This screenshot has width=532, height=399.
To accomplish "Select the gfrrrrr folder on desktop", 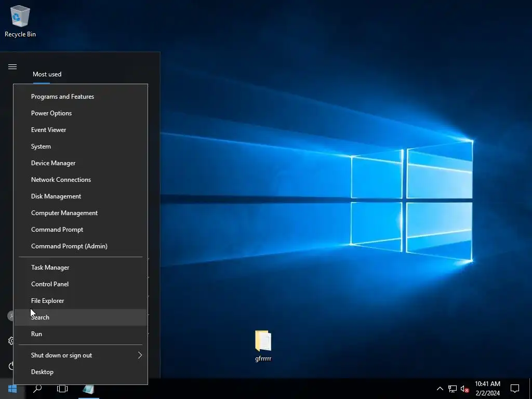I will (x=263, y=345).
